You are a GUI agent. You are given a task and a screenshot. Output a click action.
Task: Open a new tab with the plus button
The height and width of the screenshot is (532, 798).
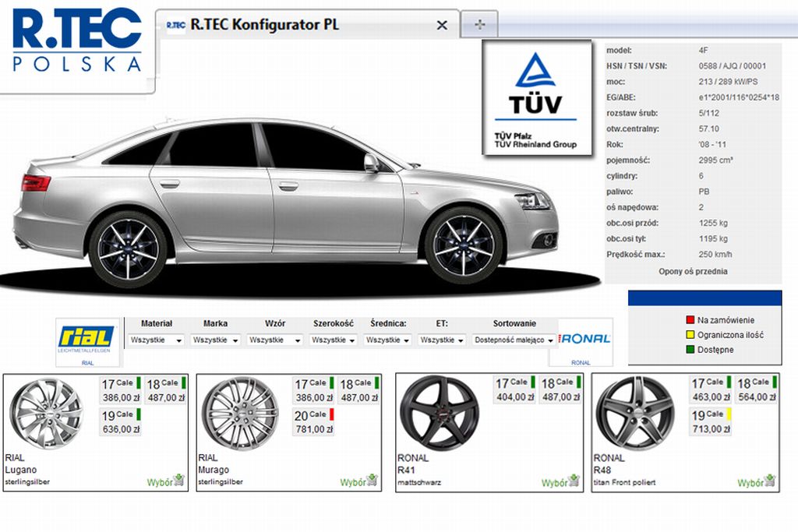point(479,24)
